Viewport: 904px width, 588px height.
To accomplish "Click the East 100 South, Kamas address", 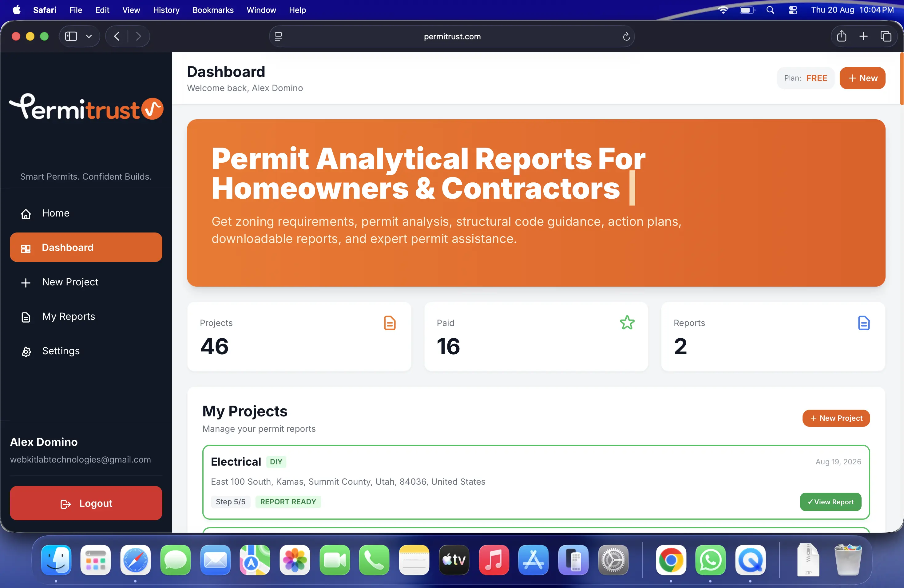I will coord(348,481).
